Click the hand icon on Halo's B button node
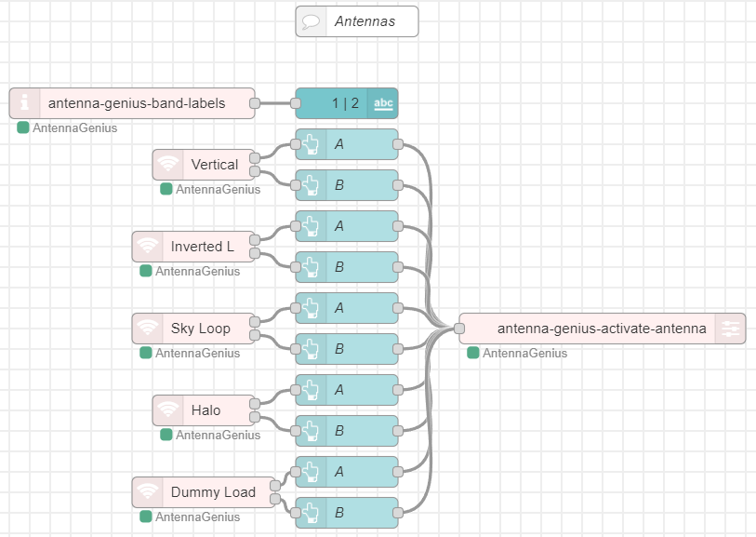The image size is (756, 537). [x=311, y=431]
